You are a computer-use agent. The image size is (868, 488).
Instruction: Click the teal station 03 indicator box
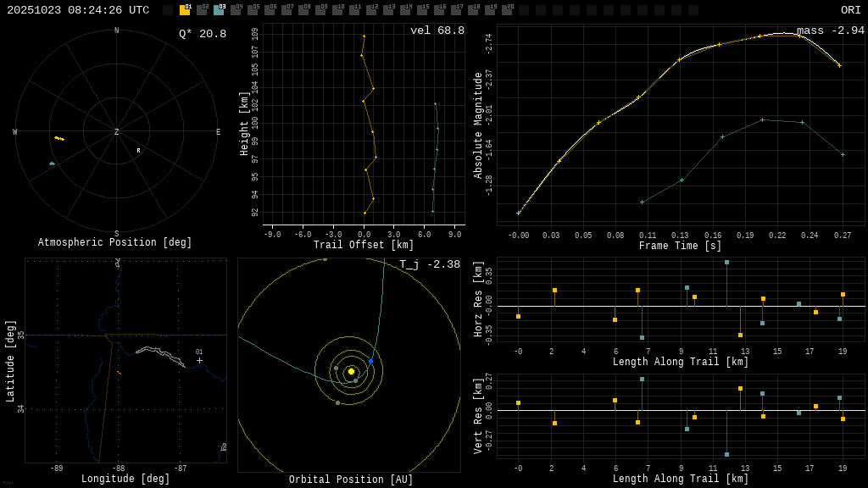tap(219, 10)
